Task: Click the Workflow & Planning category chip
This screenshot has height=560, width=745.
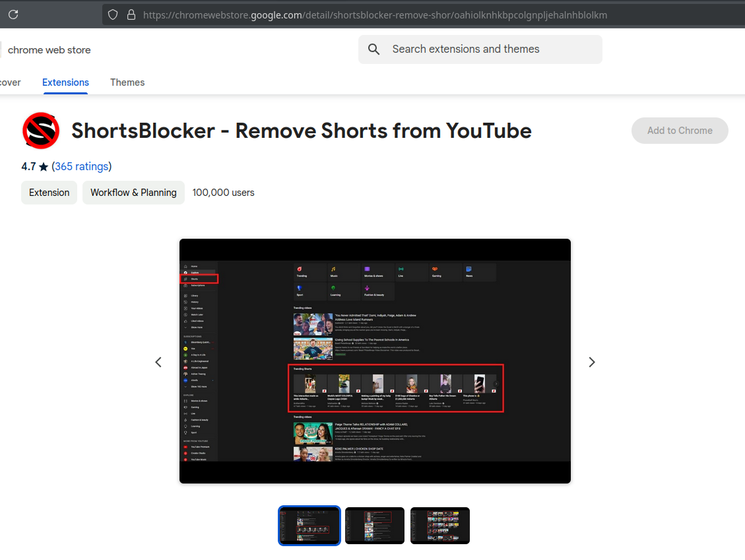Action: point(133,193)
